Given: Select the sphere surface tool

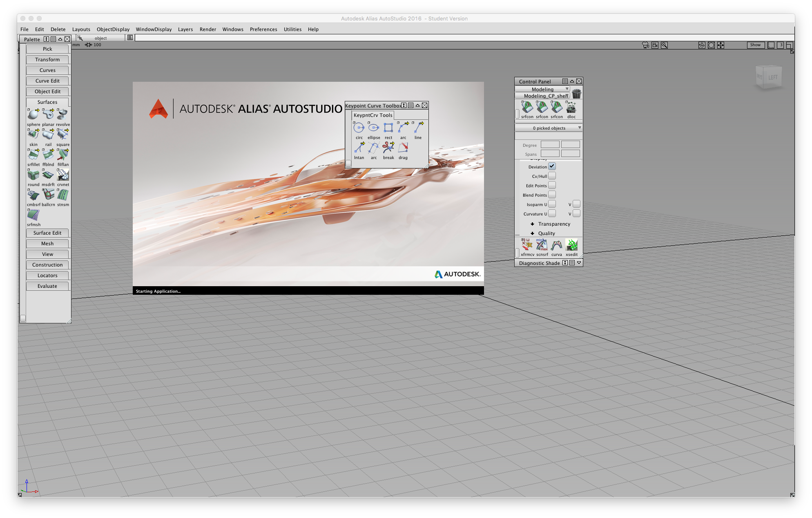Looking at the screenshot, I should pos(33,114).
